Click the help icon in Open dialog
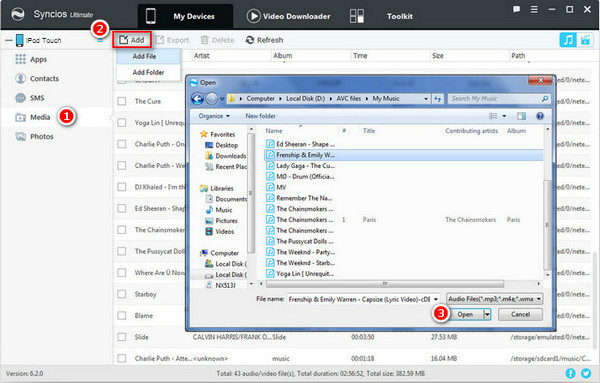This screenshot has width=600, height=383. (540, 116)
